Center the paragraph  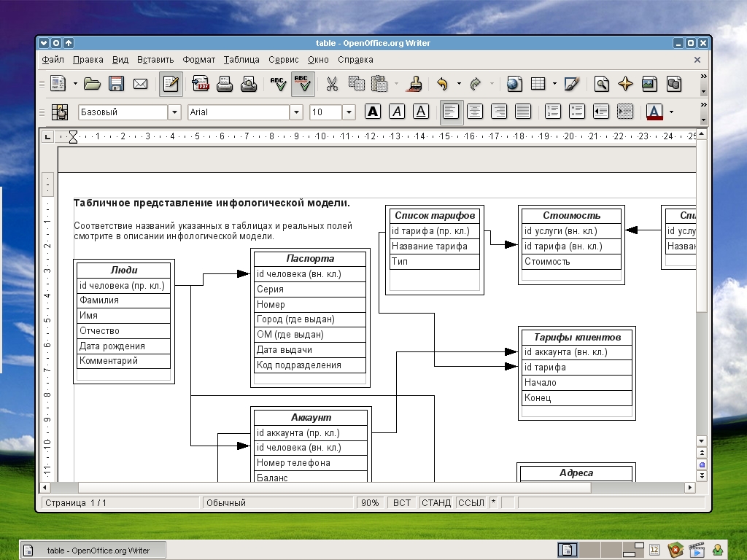click(475, 112)
